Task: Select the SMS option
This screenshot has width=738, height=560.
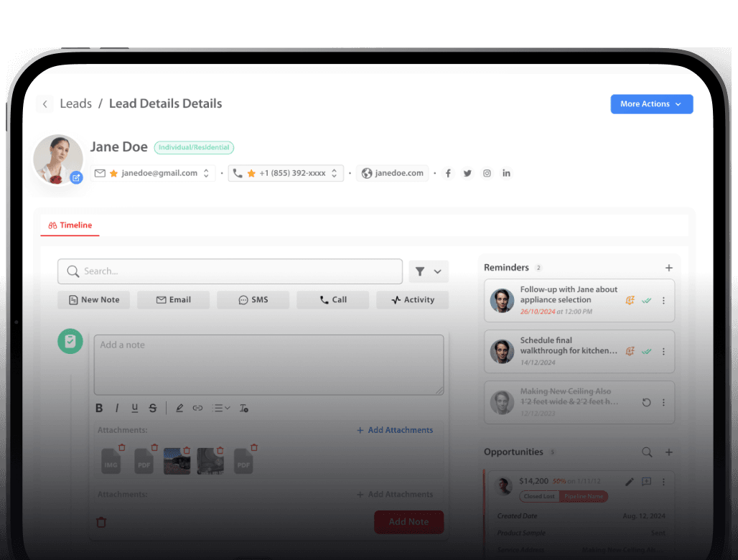Action: pyautogui.click(x=253, y=300)
